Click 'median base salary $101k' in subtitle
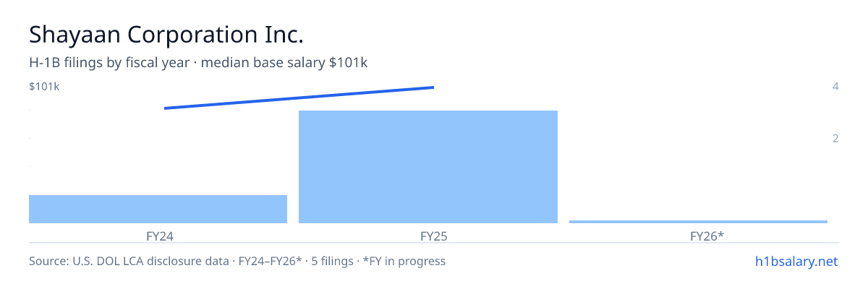This screenshot has width=868, height=289. tap(284, 63)
